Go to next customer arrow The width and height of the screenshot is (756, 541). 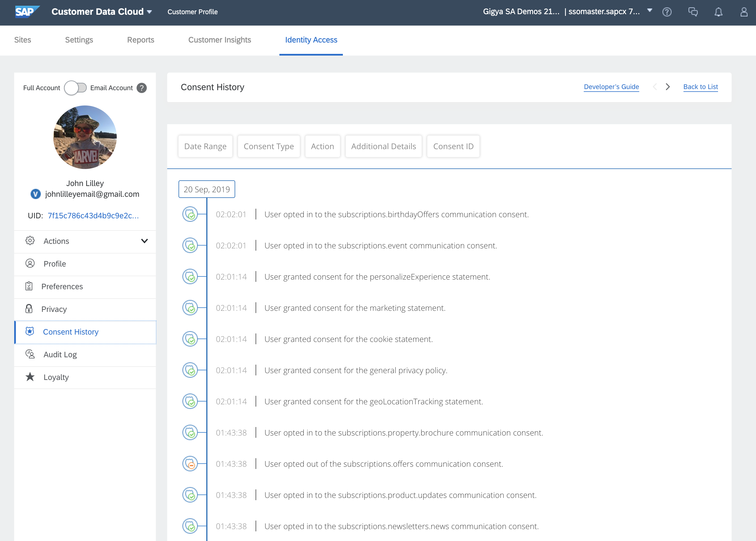coord(667,87)
